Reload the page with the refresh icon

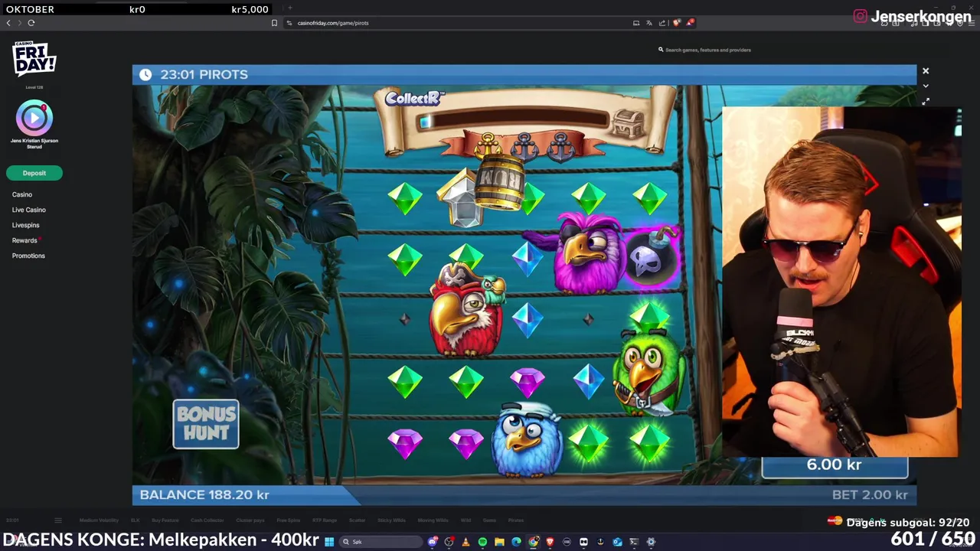[x=31, y=23]
